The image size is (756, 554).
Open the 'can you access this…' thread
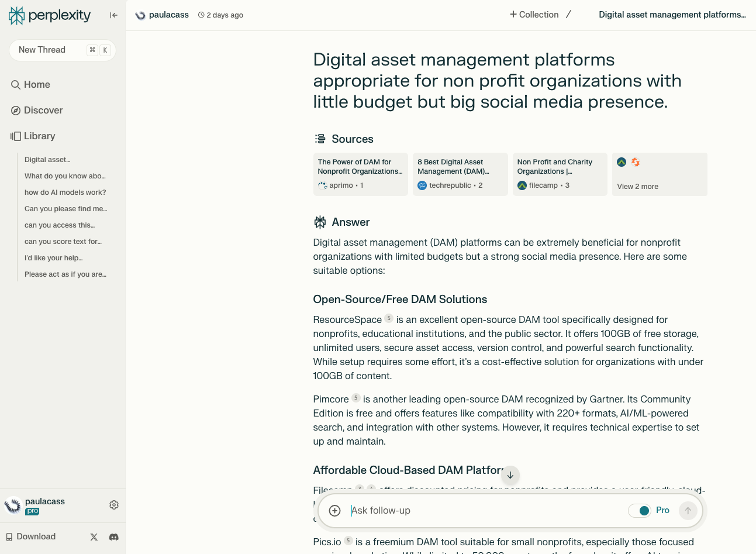tap(60, 225)
